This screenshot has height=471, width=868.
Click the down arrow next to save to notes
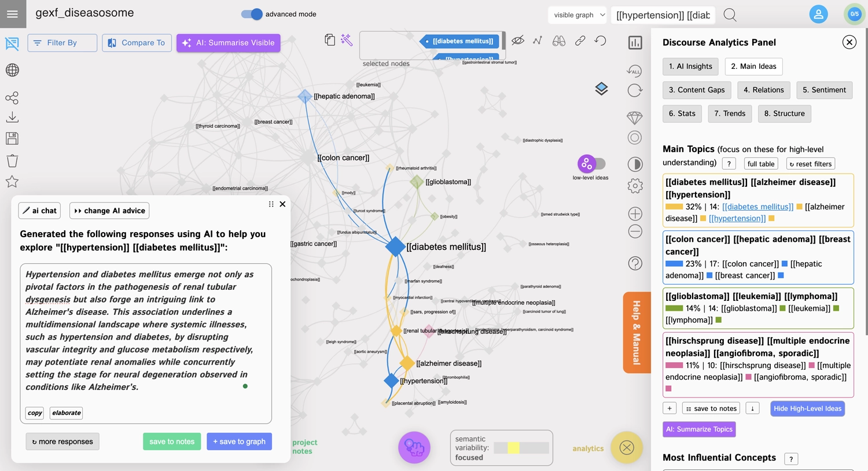[x=752, y=409]
